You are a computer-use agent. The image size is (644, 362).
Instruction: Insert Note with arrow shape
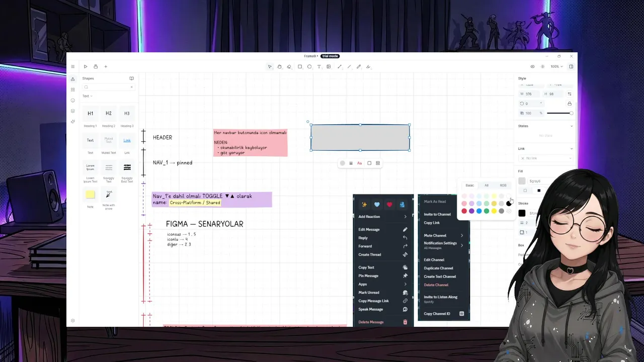coord(109,194)
